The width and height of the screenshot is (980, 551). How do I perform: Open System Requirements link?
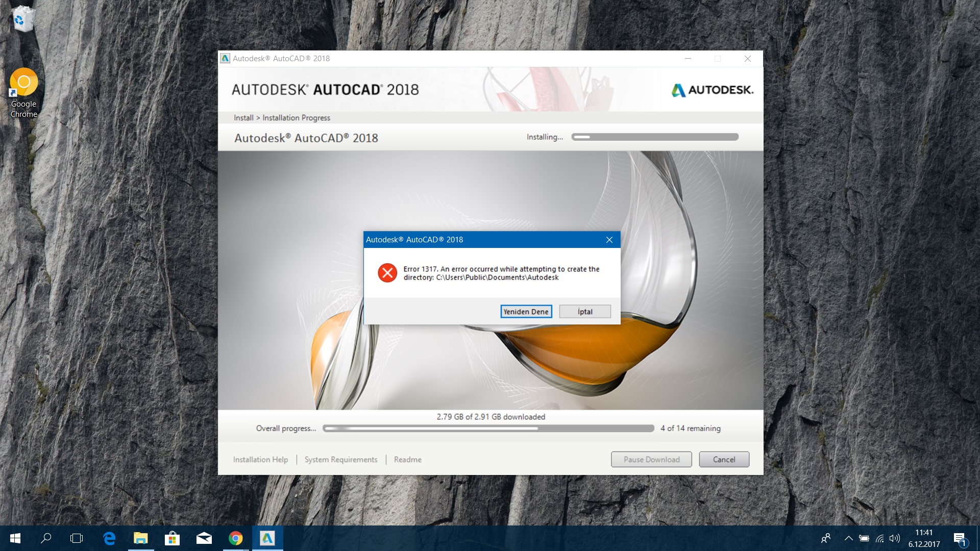341,459
